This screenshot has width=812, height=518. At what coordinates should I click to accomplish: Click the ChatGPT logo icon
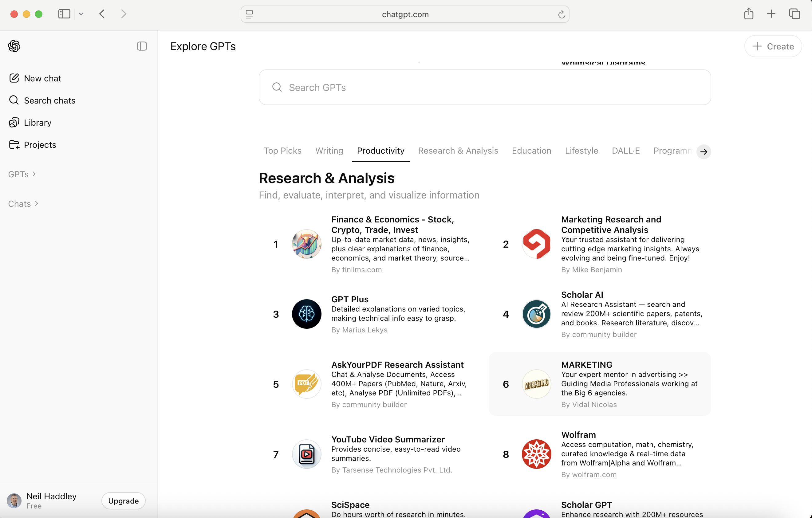14,46
